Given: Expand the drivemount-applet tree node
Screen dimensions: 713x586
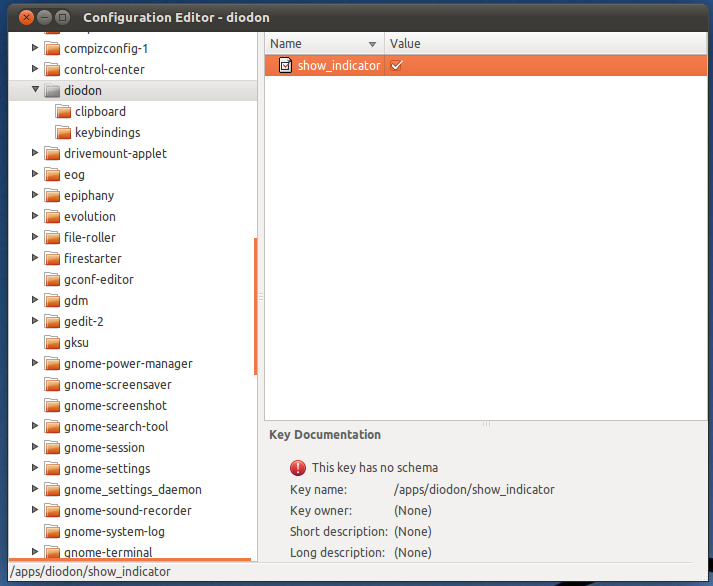Looking at the screenshot, I should pyautogui.click(x=35, y=152).
